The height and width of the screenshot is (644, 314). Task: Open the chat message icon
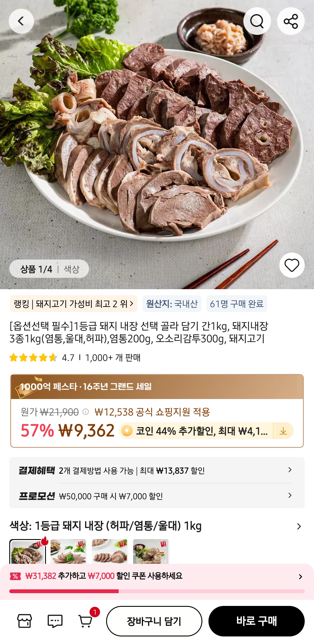point(55,621)
